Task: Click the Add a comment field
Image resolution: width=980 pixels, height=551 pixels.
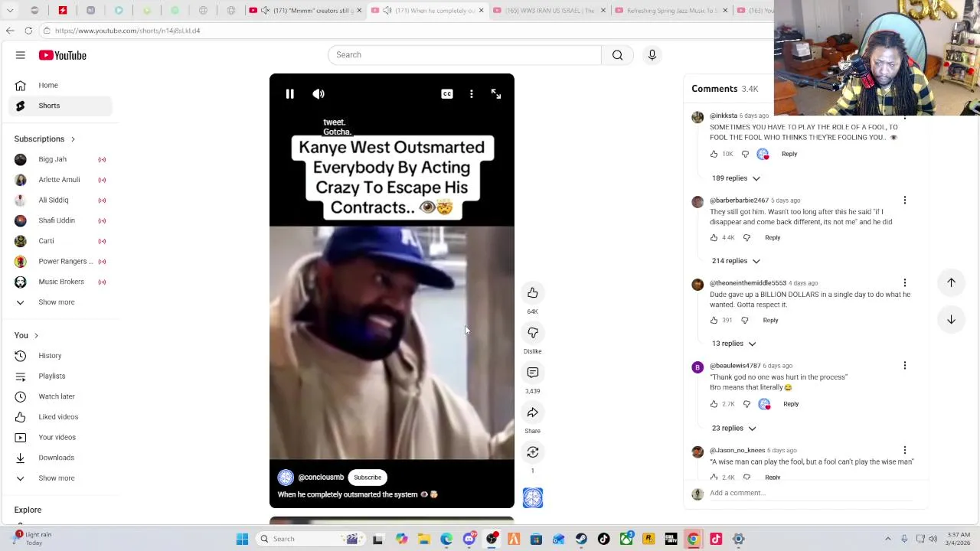Action: click(810, 494)
